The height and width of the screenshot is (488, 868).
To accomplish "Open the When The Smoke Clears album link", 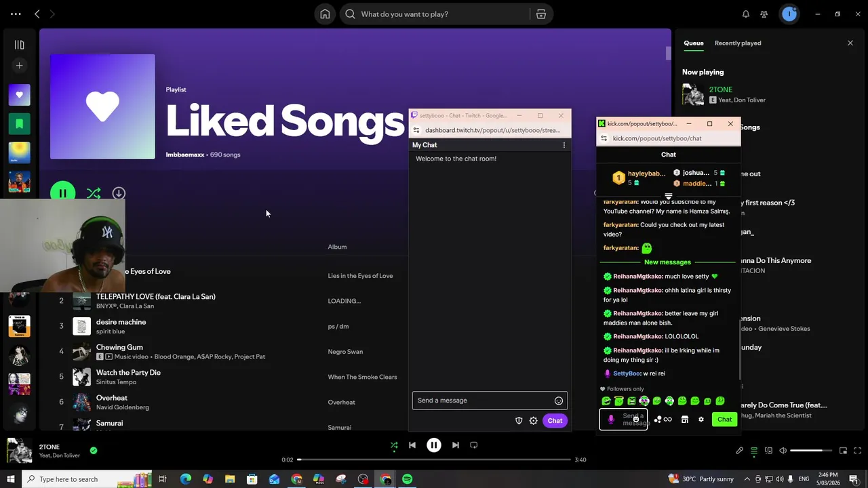I will tap(362, 377).
